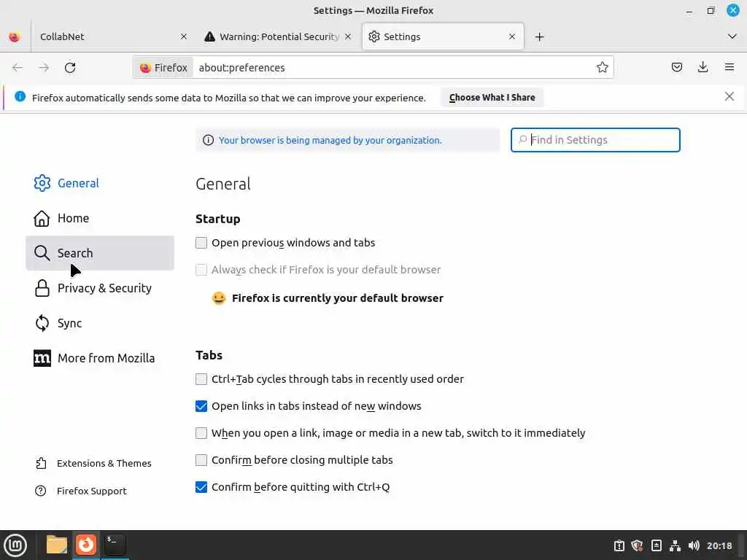Viewport: 747px width, 560px height.
Task: Open the clipboard tray icon next to network
Action: pyautogui.click(x=656, y=545)
